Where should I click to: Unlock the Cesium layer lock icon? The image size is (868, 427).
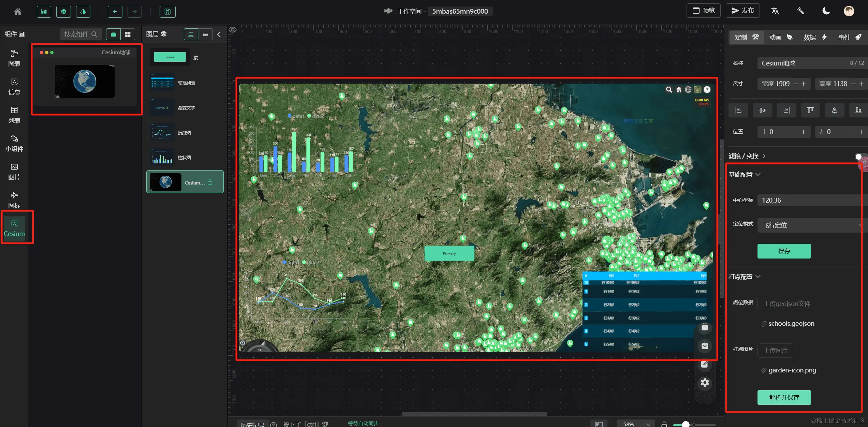pos(210,182)
